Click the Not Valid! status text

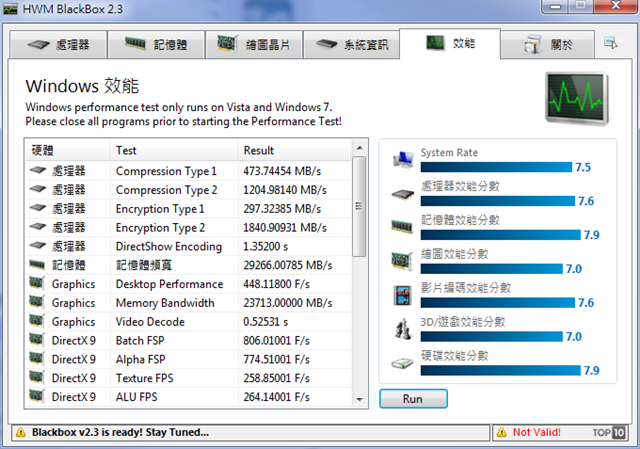tap(537, 432)
